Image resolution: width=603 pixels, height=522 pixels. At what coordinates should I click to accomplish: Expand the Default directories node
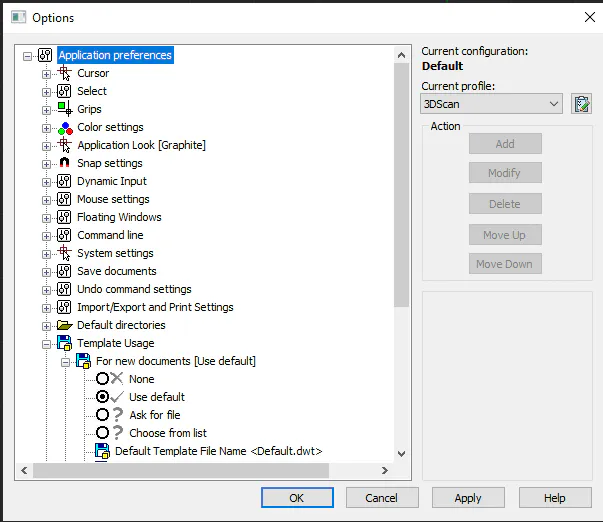pyautogui.click(x=46, y=326)
